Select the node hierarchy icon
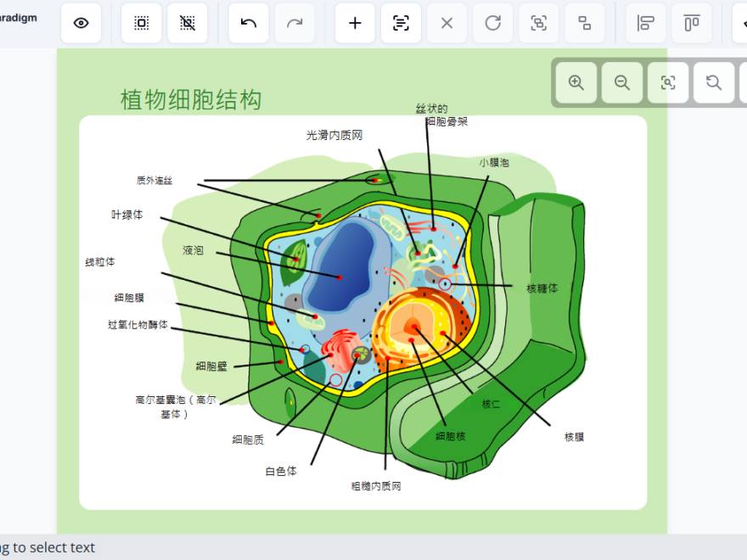 point(585,23)
